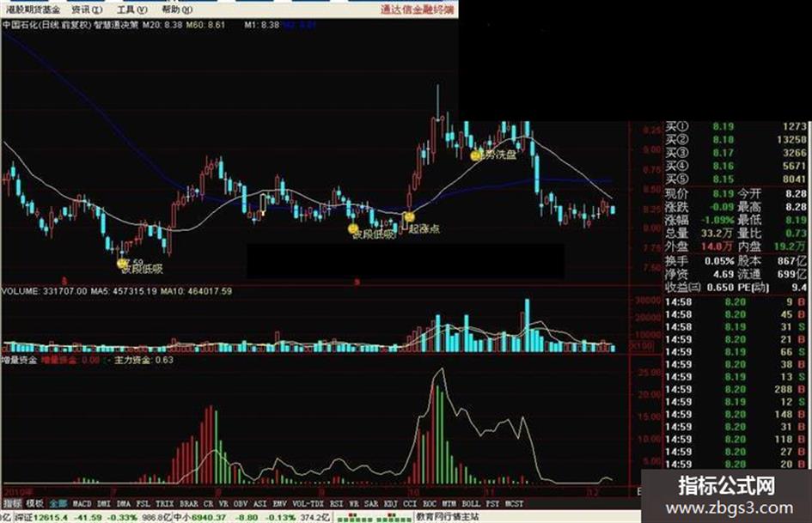Image resolution: width=812 pixels, height=523 pixels.
Task: Open the 工具 menu
Action: 132,9
